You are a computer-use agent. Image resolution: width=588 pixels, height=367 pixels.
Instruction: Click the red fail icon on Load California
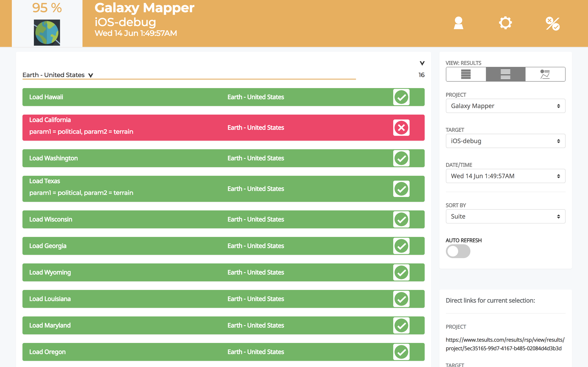401,128
